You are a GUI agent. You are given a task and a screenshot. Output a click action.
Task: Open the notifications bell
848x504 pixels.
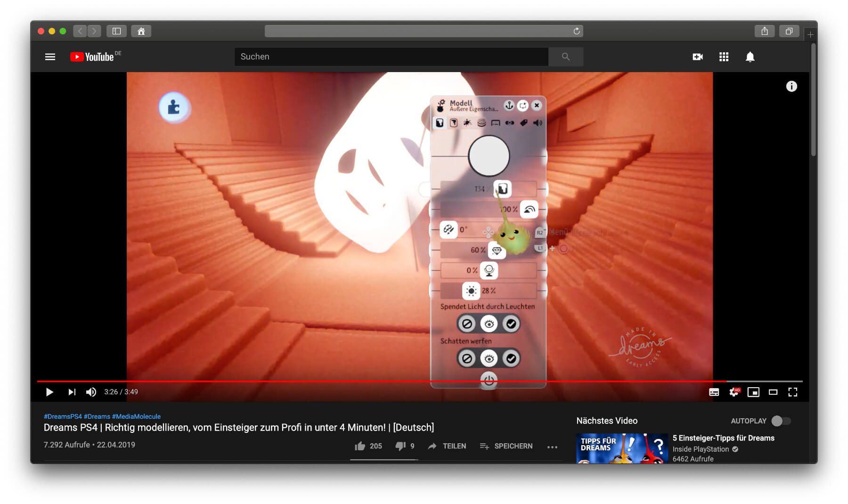point(750,57)
